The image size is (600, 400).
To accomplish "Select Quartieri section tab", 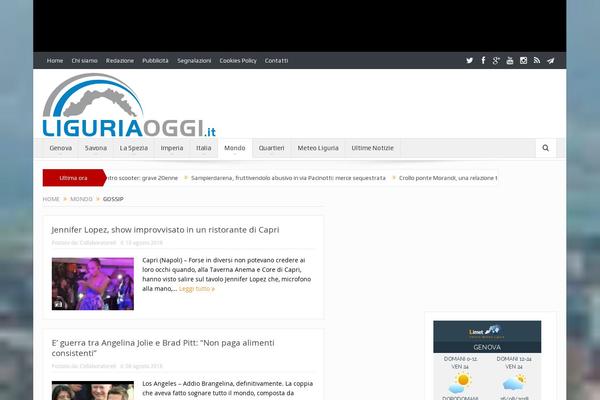I will pos(271,148).
